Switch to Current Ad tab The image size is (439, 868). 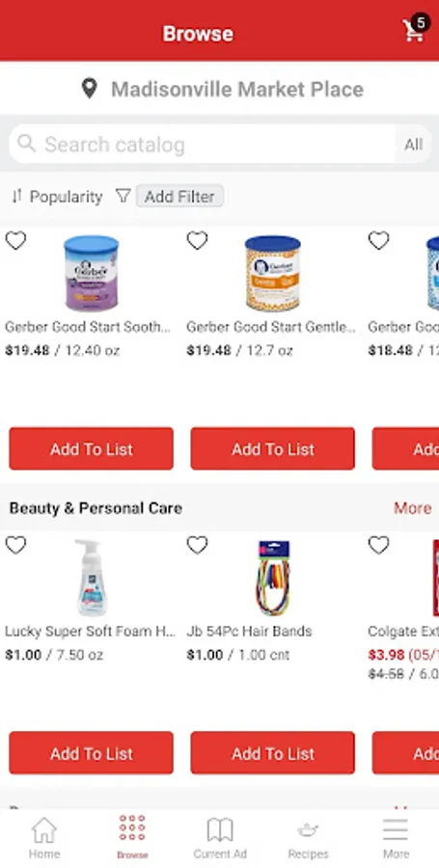[220, 837]
